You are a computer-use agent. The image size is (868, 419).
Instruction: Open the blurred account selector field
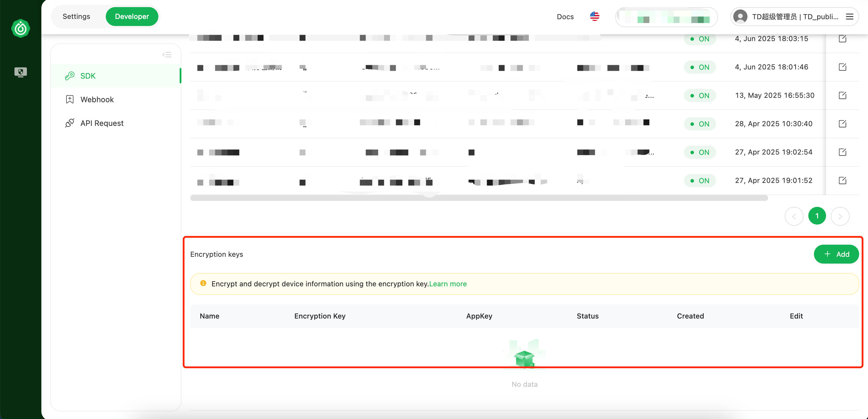click(x=666, y=17)
